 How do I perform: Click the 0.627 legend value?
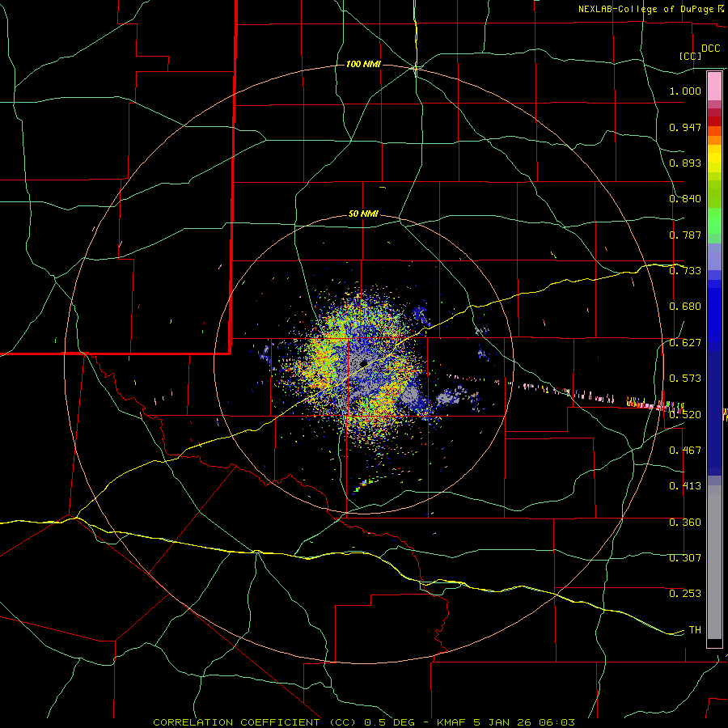685,343
